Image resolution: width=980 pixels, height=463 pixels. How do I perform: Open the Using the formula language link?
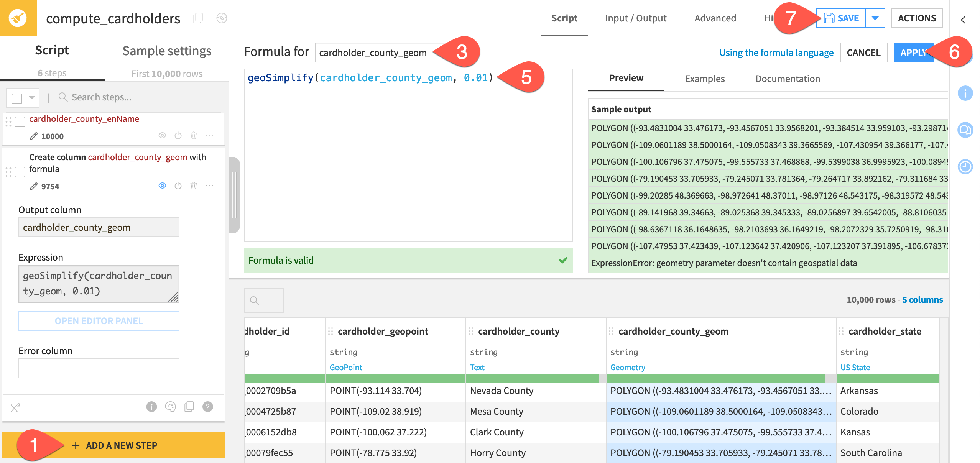[x=776, y=53]
